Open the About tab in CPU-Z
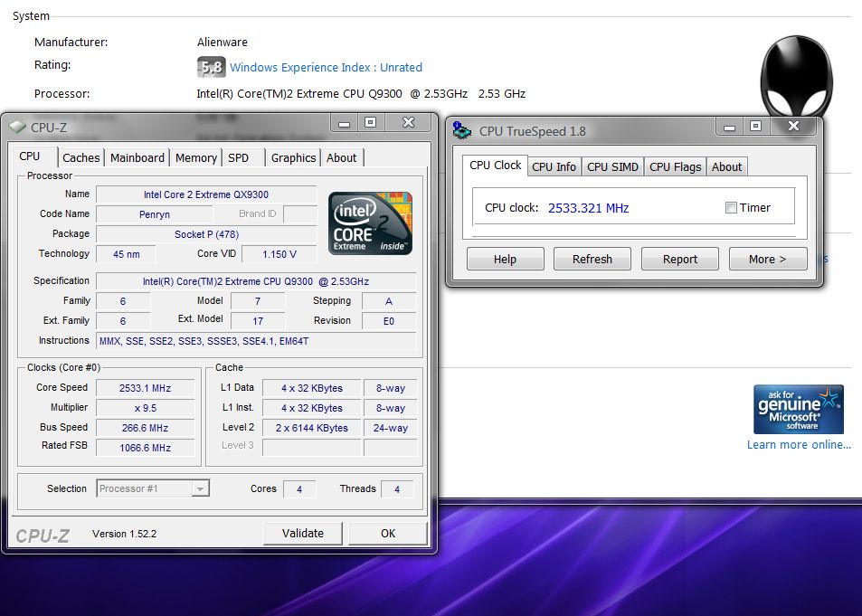862x616 pixels. pyautogui.click(x=341, y=158)
